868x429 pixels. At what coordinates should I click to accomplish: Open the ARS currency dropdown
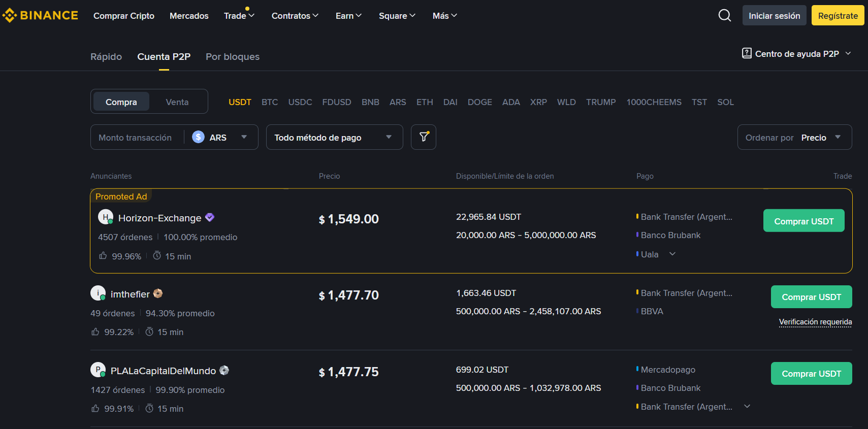click(x=220, y=138)
